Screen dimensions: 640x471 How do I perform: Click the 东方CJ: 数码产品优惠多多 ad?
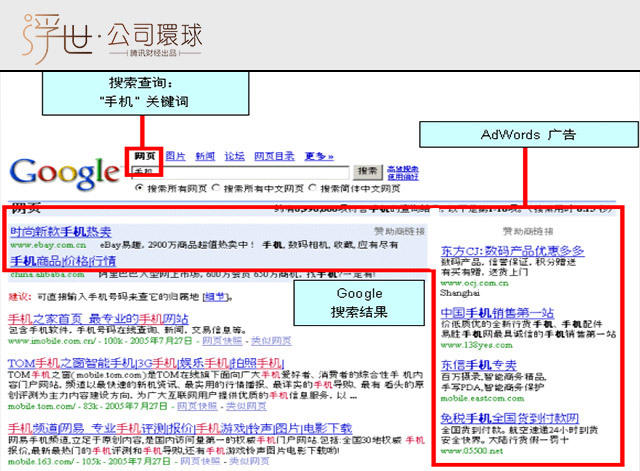(511, 250)
